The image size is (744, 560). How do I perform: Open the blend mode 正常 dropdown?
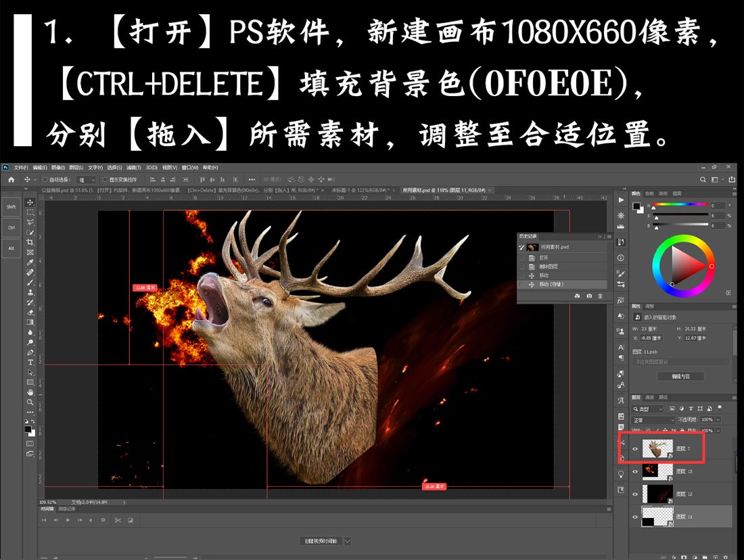coord(653,419)
